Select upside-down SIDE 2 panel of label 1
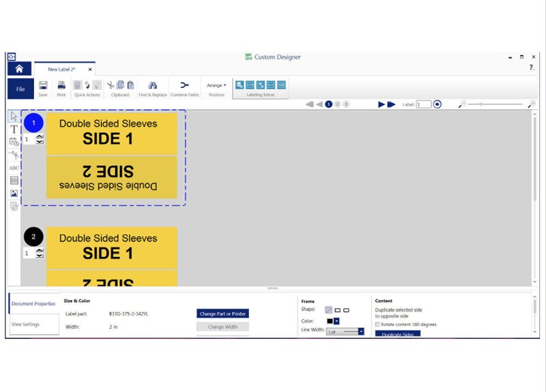 [x=112, y=177]
